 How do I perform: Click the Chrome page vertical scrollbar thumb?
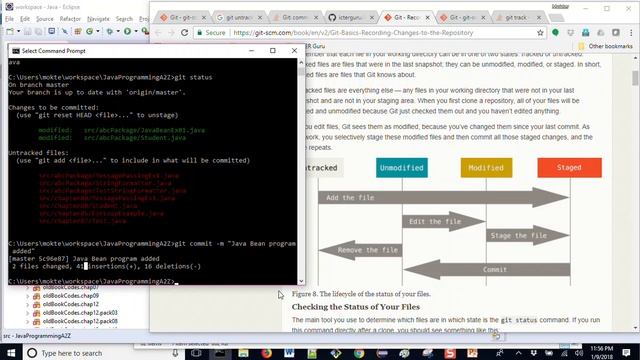[635, 78]
